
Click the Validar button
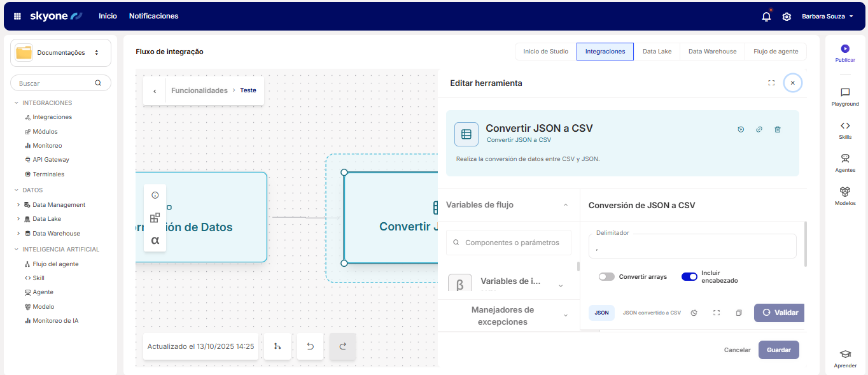pos(780,313)
